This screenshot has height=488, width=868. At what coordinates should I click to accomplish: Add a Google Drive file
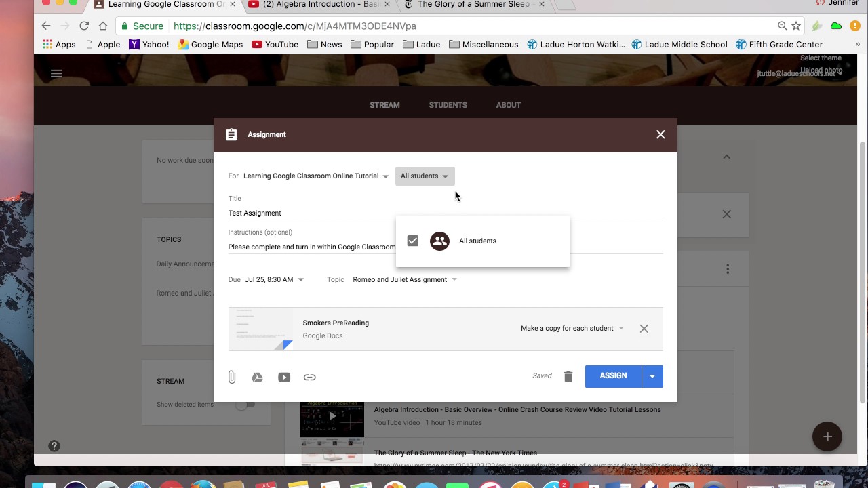257,378
